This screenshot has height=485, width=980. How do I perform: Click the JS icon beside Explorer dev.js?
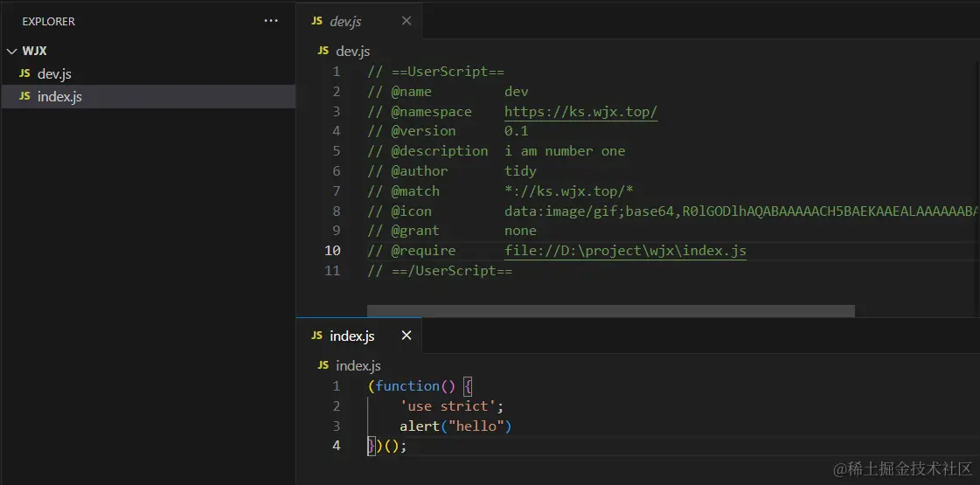24,73
